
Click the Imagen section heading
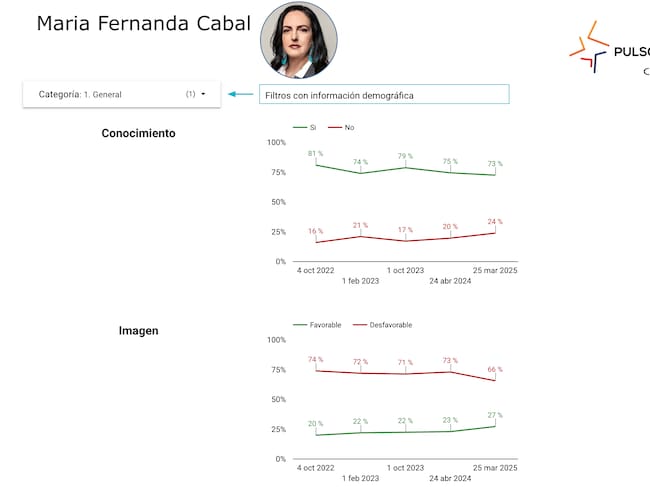point(138,331)
